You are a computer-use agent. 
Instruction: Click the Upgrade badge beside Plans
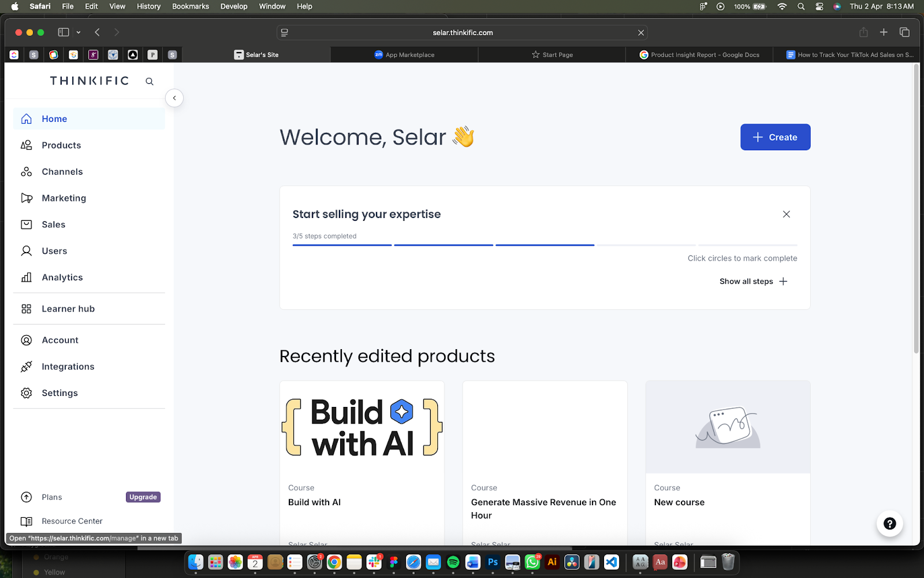coord(143,497)
